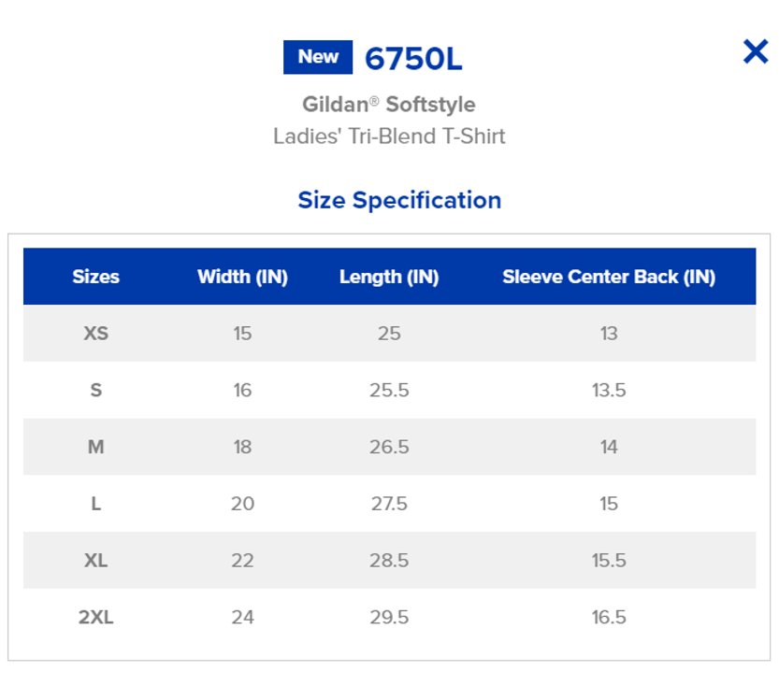
Task: Click the Sizes column header
Action: pos(96,277)
